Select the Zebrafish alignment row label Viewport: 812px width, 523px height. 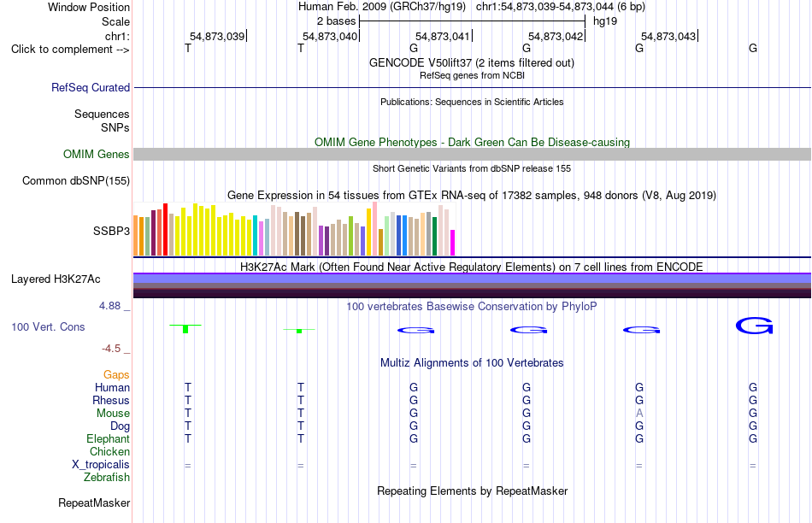pos(107,478)
